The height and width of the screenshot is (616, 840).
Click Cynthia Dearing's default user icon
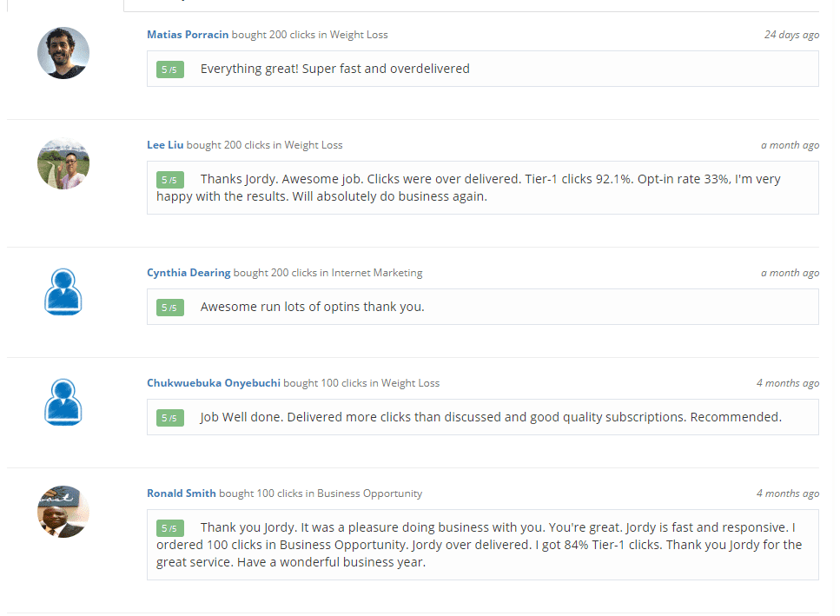click(x=63, y=291)
